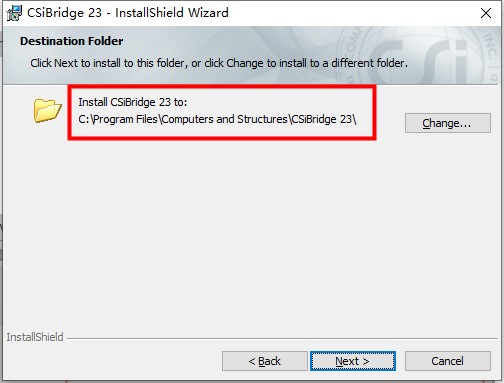Cancel the CSiBridge 23 installation
Viewport: 504px width, 383px height.
[x=447, y=361]
